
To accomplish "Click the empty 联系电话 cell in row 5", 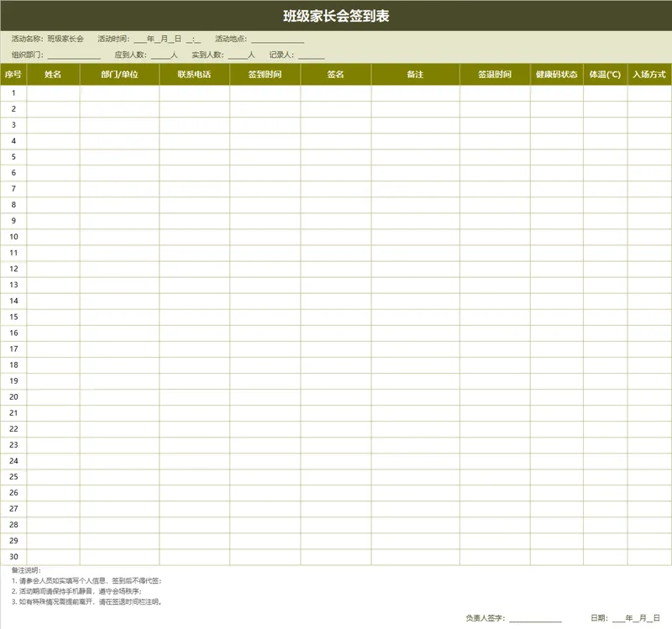I will coord(195,157).
